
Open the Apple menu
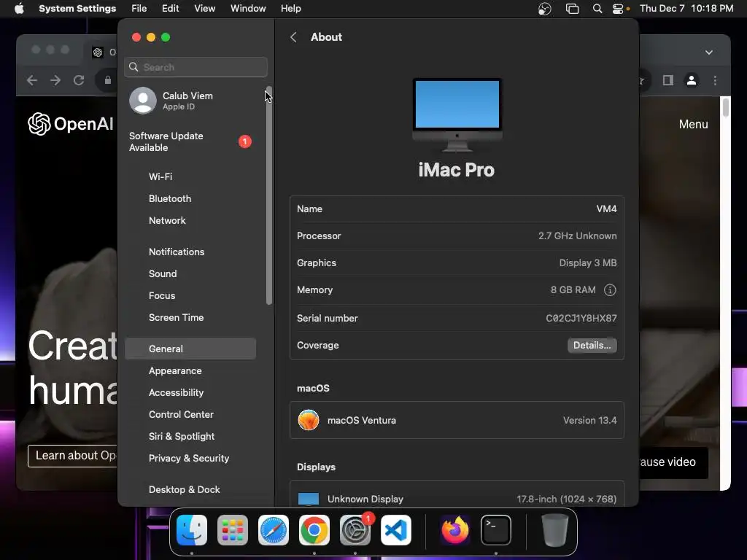19,9
